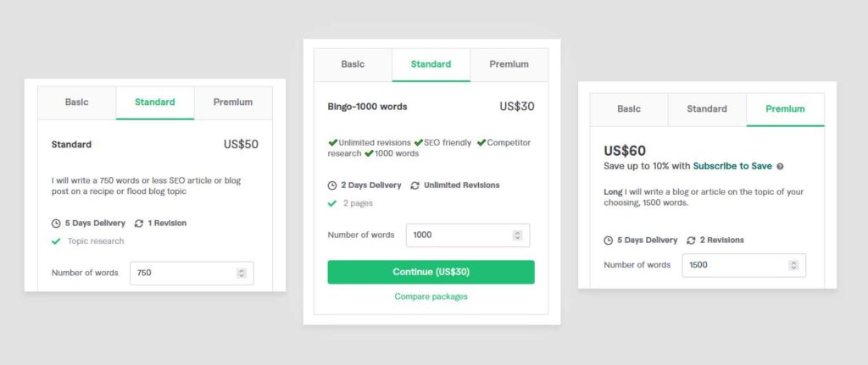868x365 pixels.
Task: Click the green check next to Topic research
Action: tap(56, 241)
